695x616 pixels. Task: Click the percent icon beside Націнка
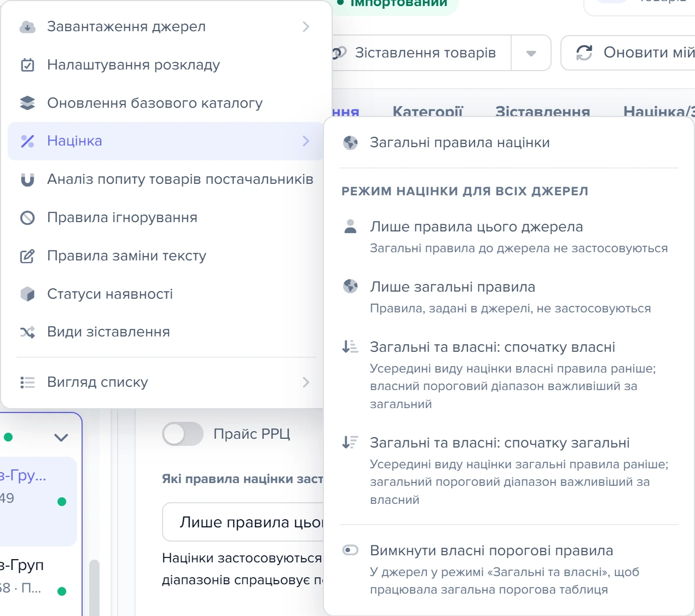click(27, 141)
